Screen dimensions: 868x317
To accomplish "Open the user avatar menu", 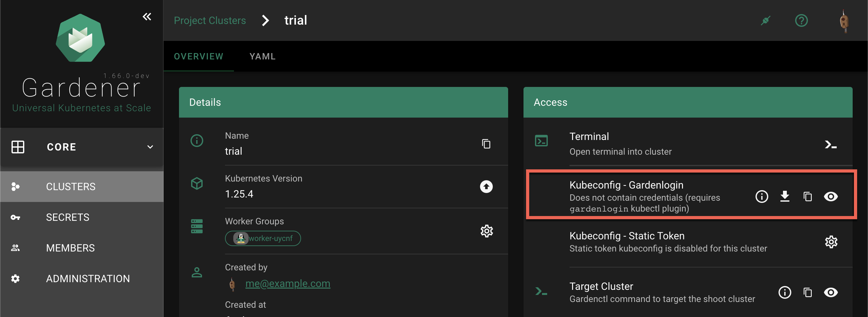I will click(x=844, y=21).
